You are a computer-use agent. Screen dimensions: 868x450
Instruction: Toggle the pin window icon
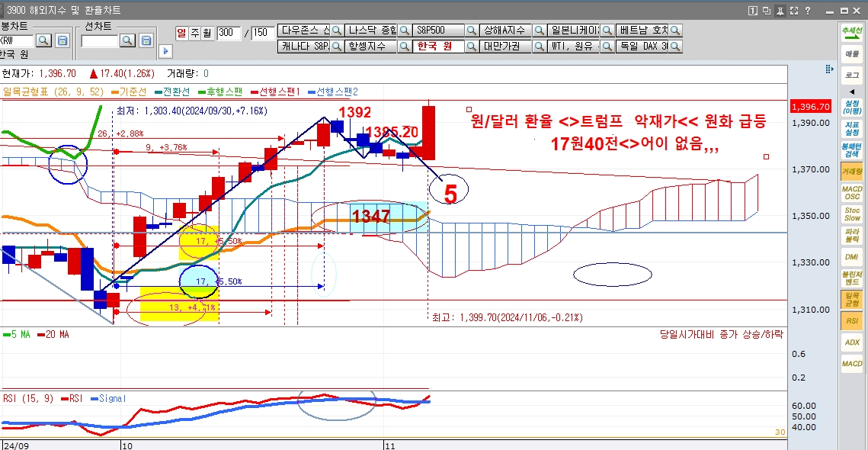(780, 11)
